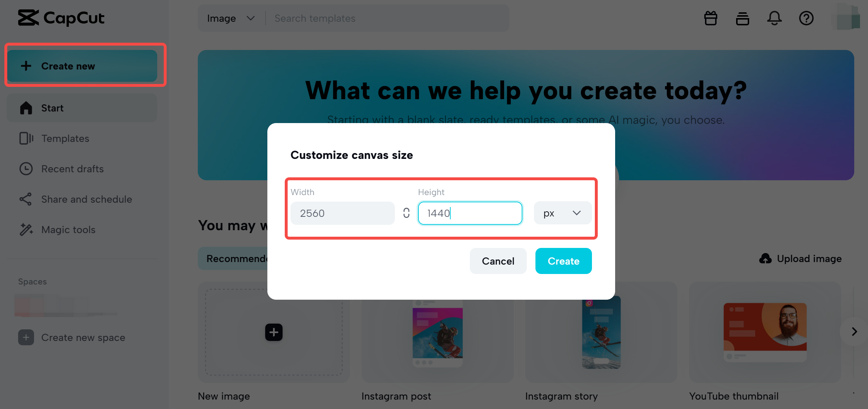Select the Recent drafts menu item
Viewport: 868px width, 409px height.
click(72, 169)
